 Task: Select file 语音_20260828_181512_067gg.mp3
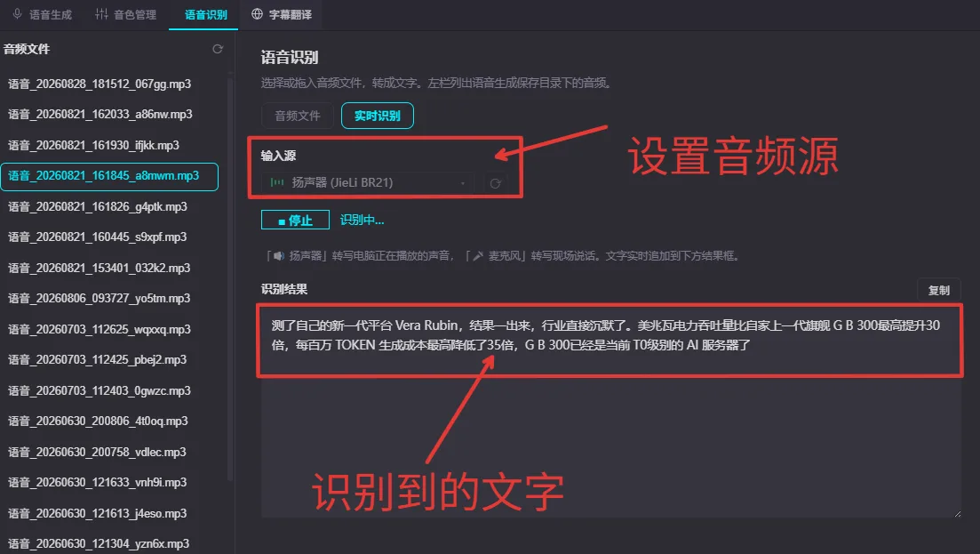pyautogui.click(x=110, y=84)
